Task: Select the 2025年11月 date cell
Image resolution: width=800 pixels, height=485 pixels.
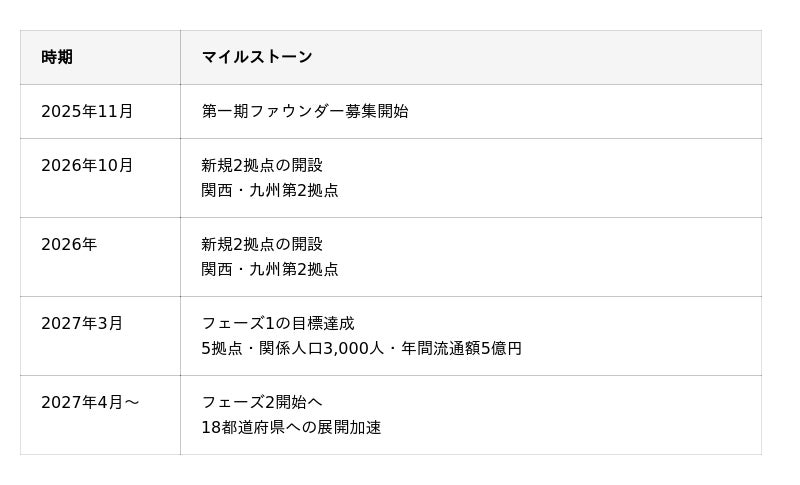Action: pos(87,111)
